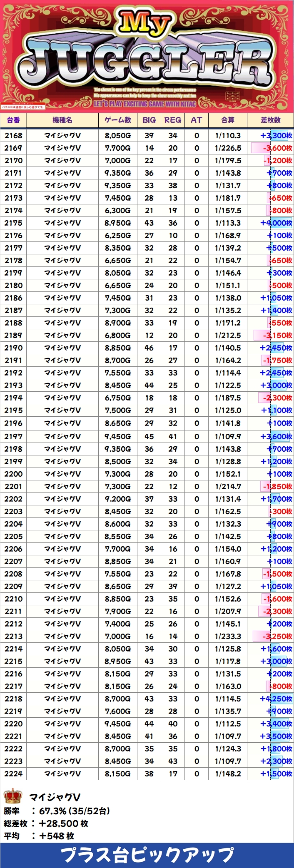Sort by the AT column header

pyautogui.click(x=197, y=120)
